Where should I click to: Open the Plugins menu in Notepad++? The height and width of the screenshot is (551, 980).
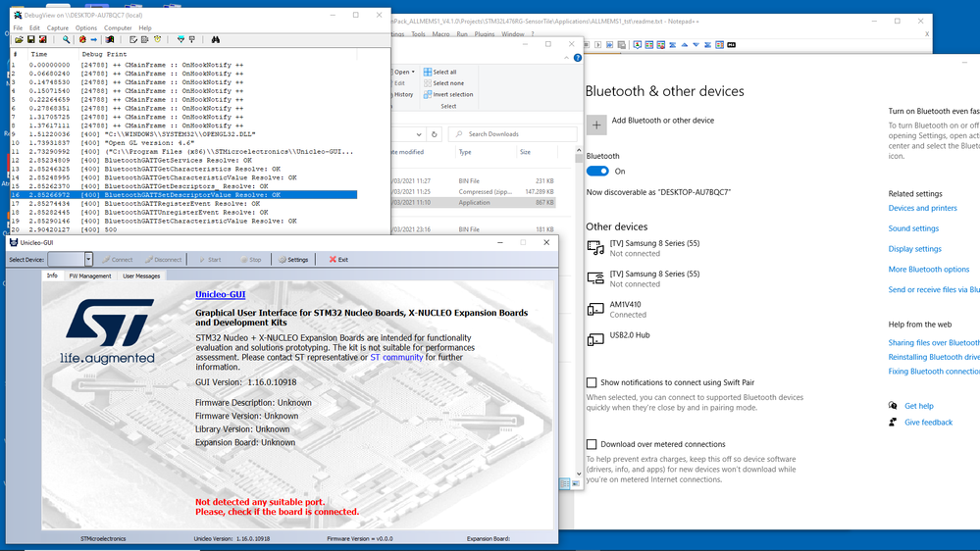pos(485,34)
